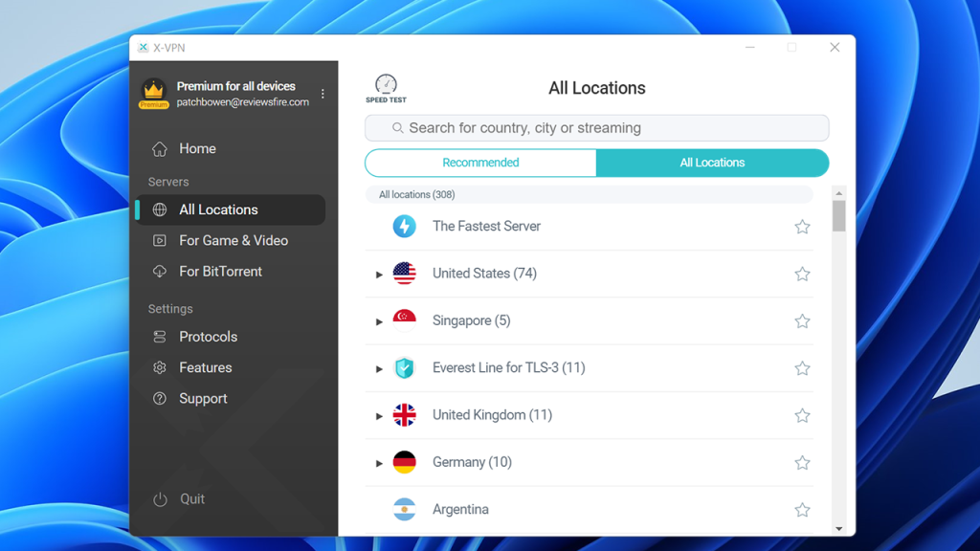Viewport: 980px width, 551px height.
Task: Select The Fastest Server row
Action: click(589, 227)
